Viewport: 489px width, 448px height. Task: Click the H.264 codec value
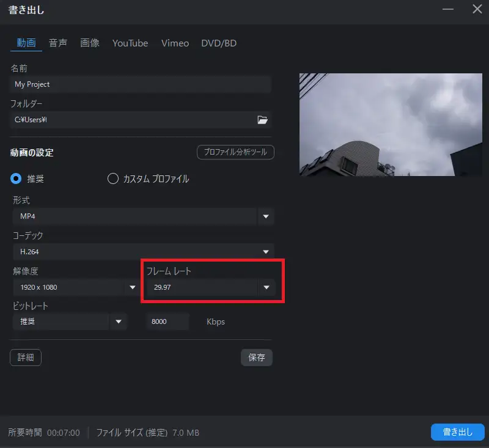tap(29, 252)
